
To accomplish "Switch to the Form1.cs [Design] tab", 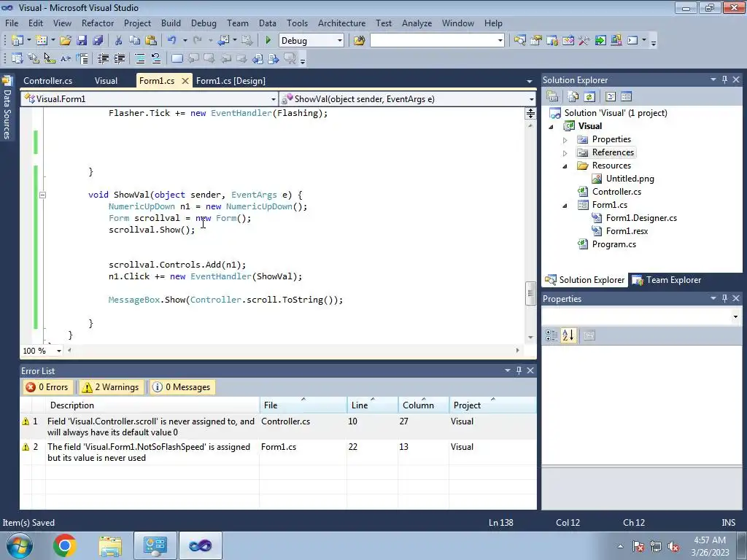I will [231, 80].
